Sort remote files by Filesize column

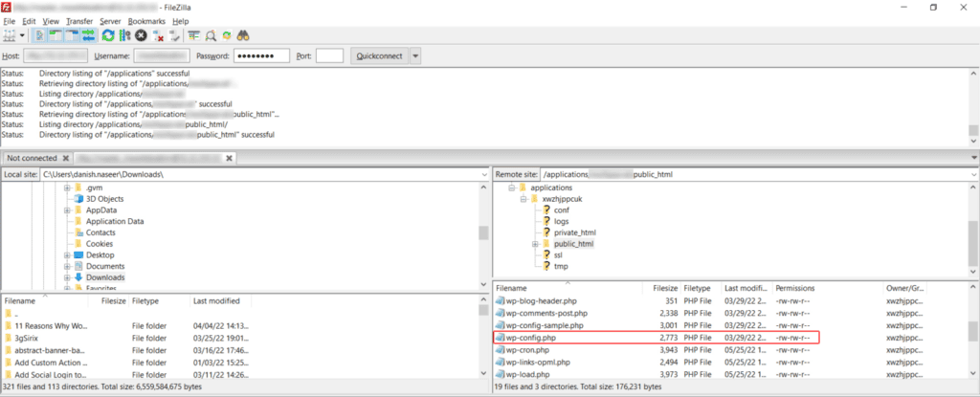click(665, 287)
